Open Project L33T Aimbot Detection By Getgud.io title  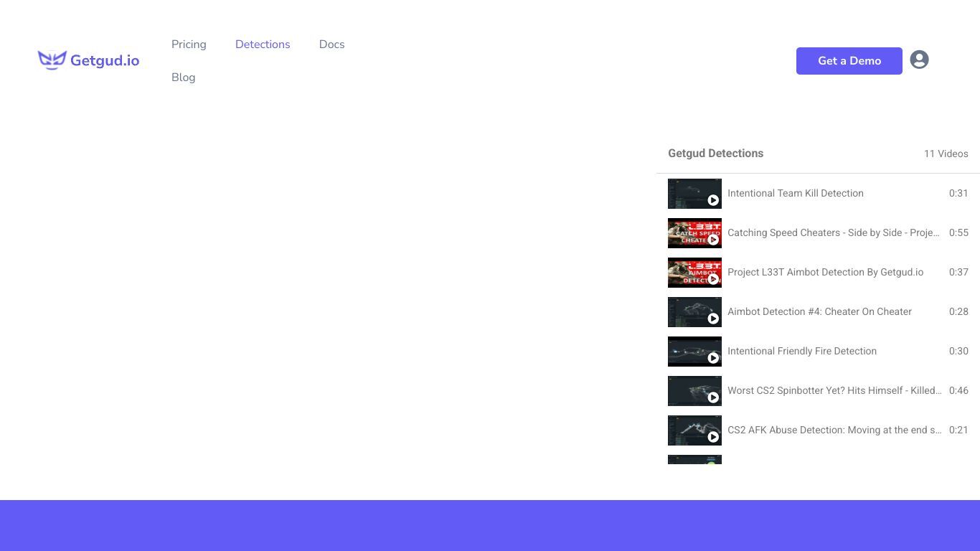pos(825,272)
